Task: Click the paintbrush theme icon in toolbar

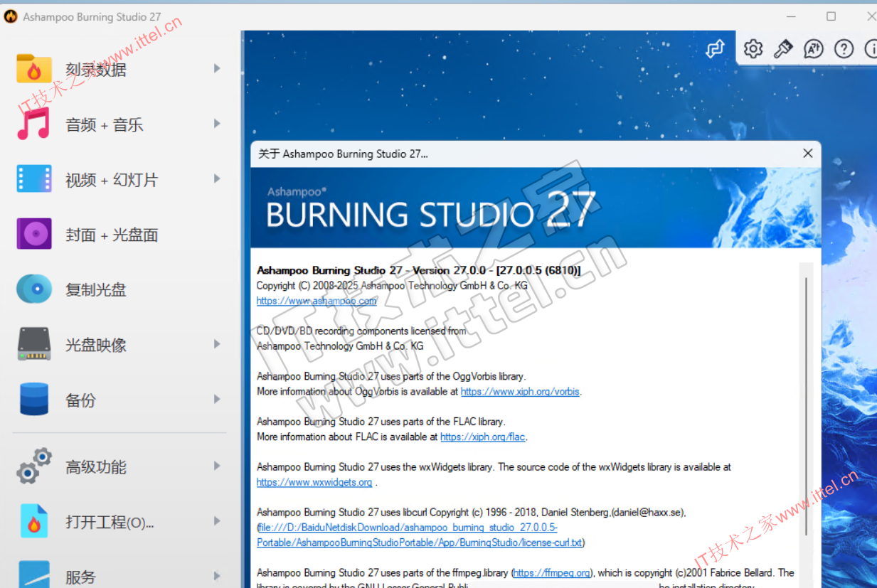Action: point(783,48)
